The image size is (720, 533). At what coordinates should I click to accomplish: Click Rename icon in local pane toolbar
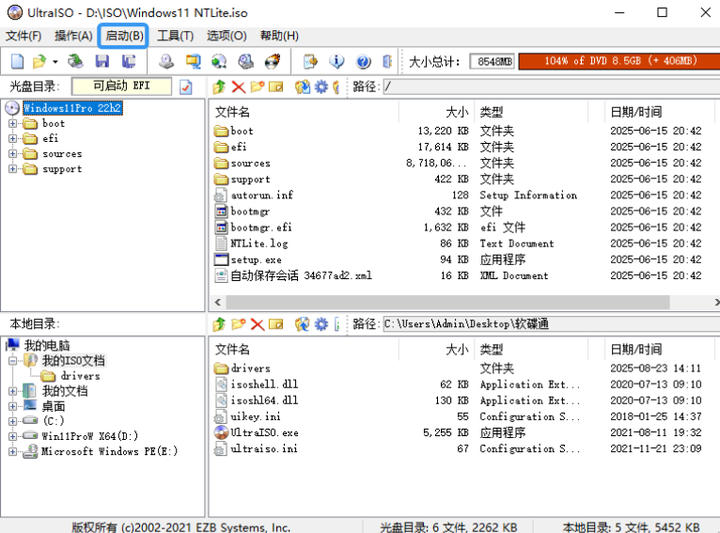click(276, 324)
